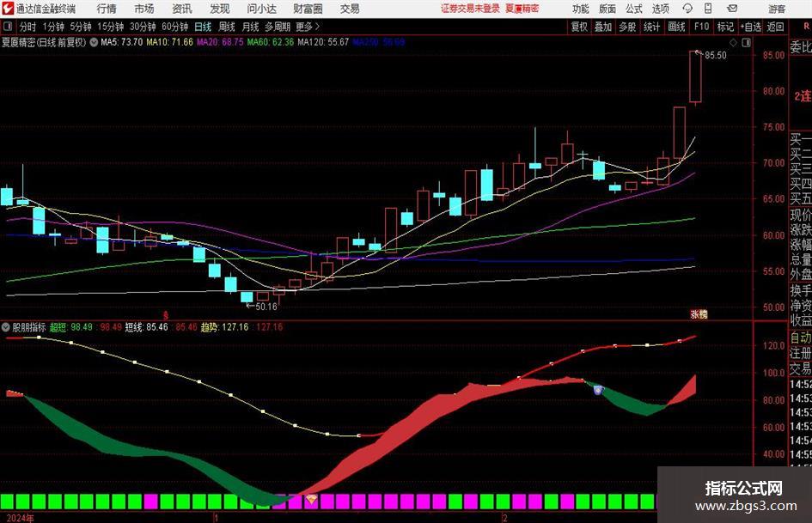
Task: Click the red R icon at top right
Action: (x=806, y=27)
